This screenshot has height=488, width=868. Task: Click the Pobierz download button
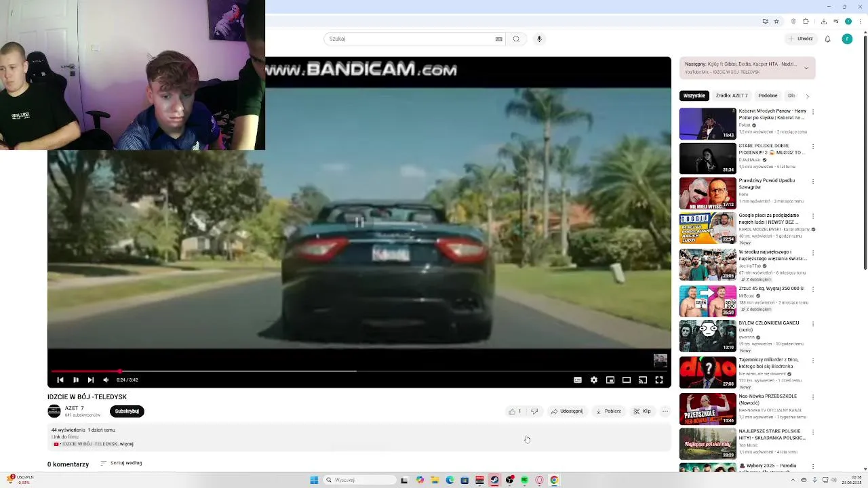pyautogui.click(x=608, y=411)
